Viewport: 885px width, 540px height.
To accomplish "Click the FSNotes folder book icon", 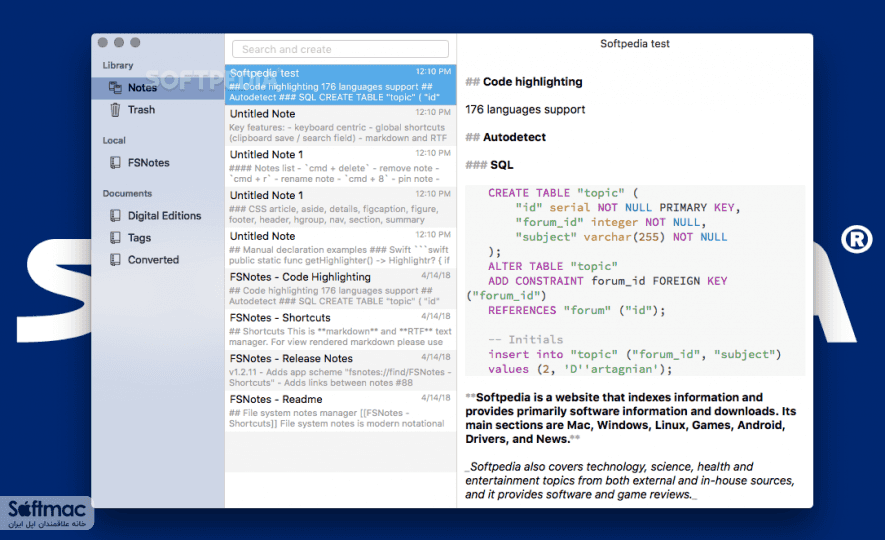I will (115, 163).
